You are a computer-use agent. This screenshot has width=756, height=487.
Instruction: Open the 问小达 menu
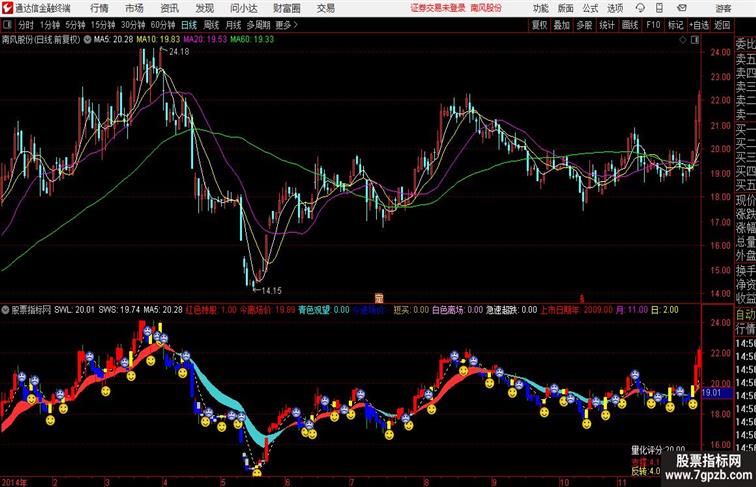click(x=244, y=8)
